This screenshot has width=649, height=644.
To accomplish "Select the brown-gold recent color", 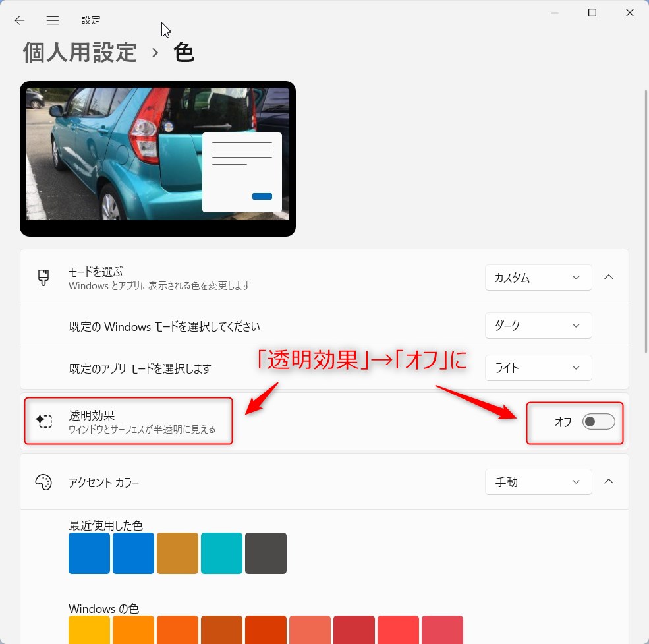I will tap(177, 553).
